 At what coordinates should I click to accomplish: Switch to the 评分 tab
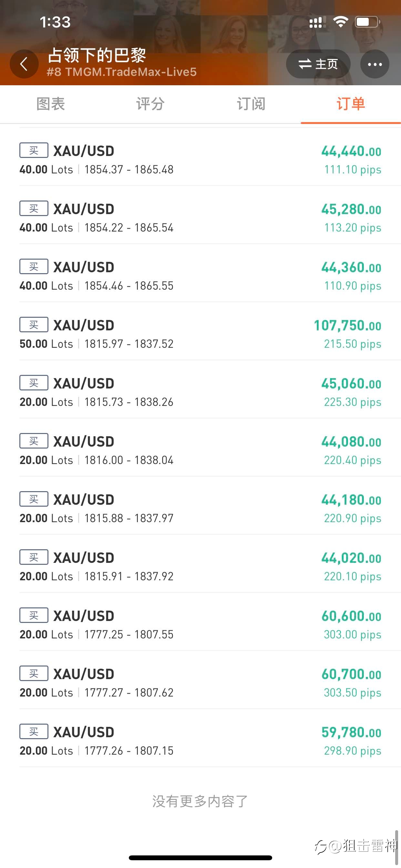pos(150,104)
